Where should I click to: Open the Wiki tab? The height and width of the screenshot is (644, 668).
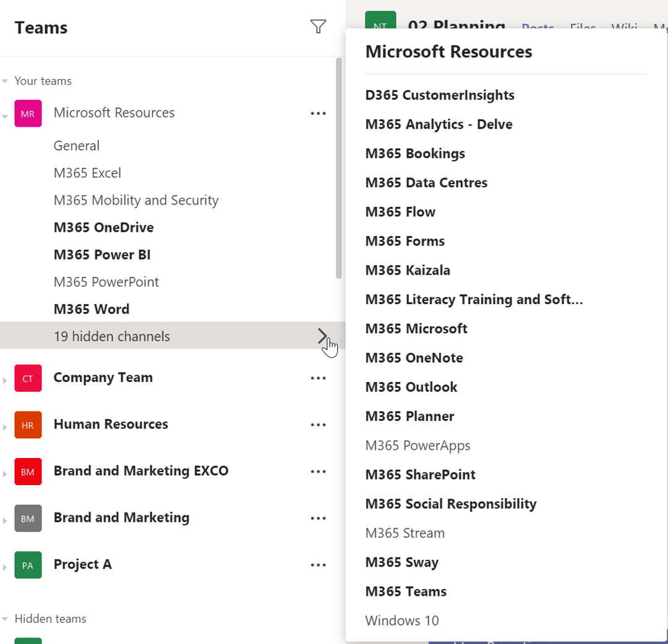pyautogui.click(x=624, y=28)
